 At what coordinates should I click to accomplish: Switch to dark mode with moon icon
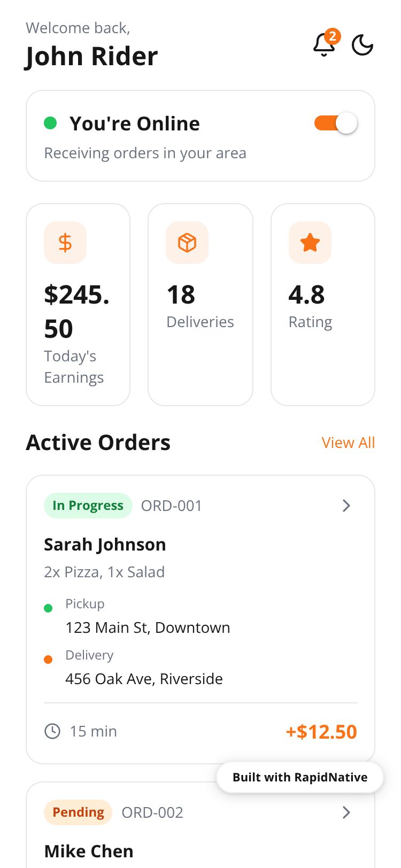[x=363, y=45]
